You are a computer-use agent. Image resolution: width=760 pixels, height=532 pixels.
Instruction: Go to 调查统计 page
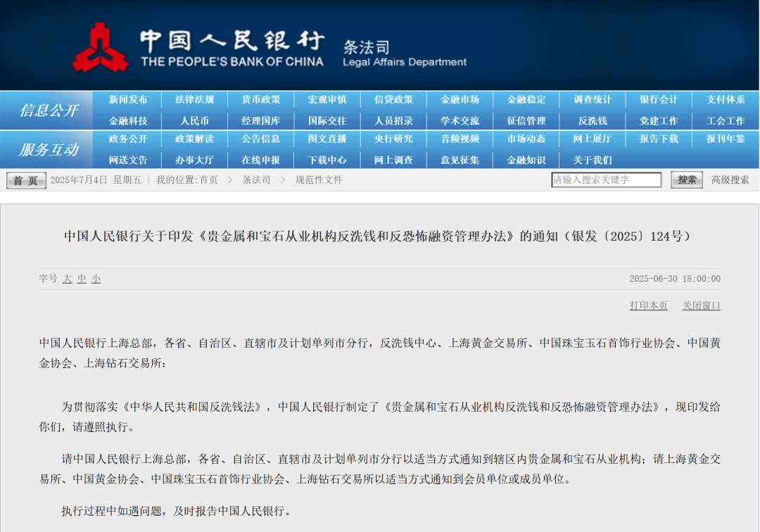[x=593, y=100]
